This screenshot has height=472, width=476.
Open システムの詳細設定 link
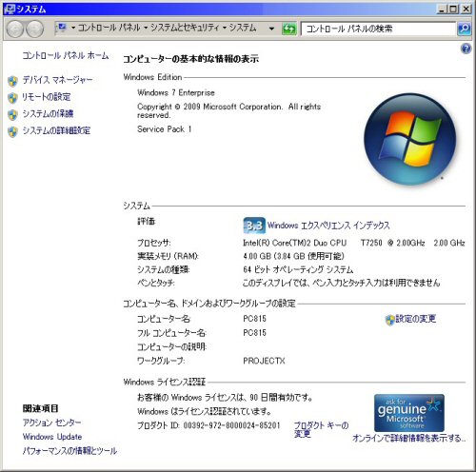56,130
